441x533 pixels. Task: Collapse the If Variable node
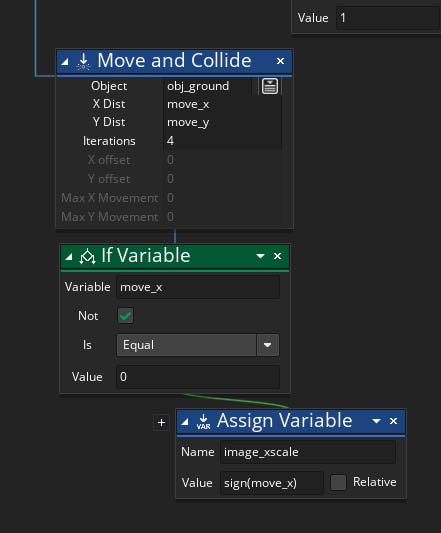(69, 257)
